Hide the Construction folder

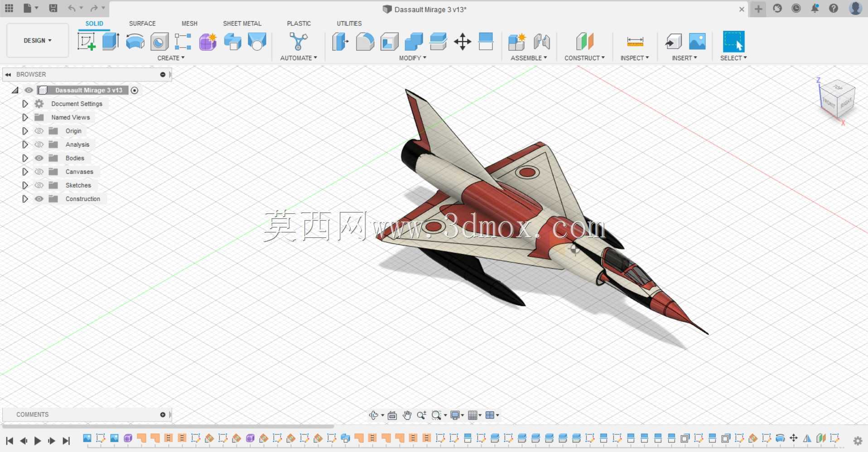(x=39, y=199)
